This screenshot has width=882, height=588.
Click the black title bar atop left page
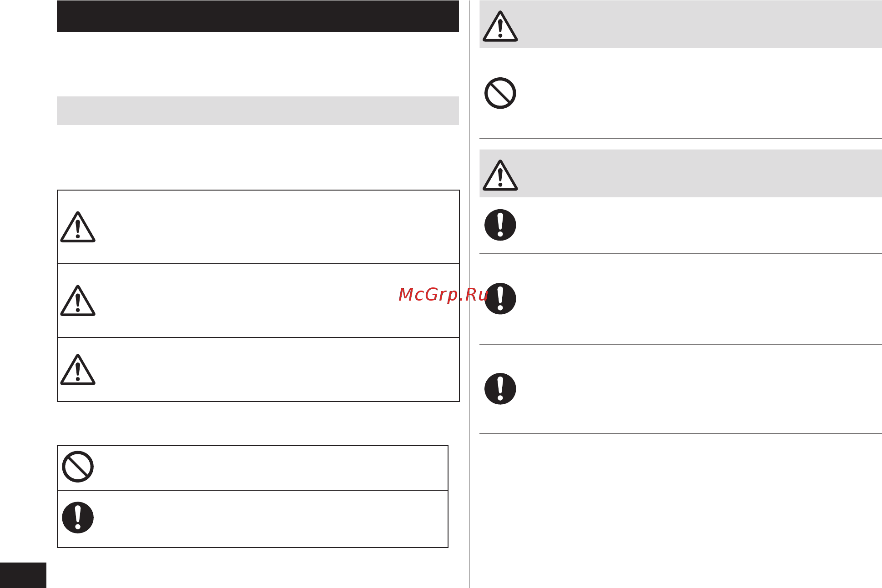click(257, 16)
